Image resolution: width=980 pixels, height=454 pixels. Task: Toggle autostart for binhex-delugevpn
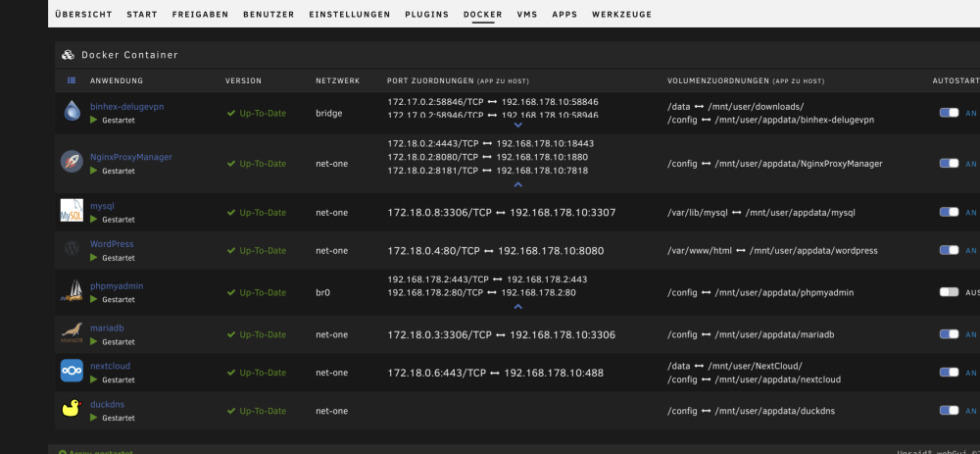pos(949,113)
